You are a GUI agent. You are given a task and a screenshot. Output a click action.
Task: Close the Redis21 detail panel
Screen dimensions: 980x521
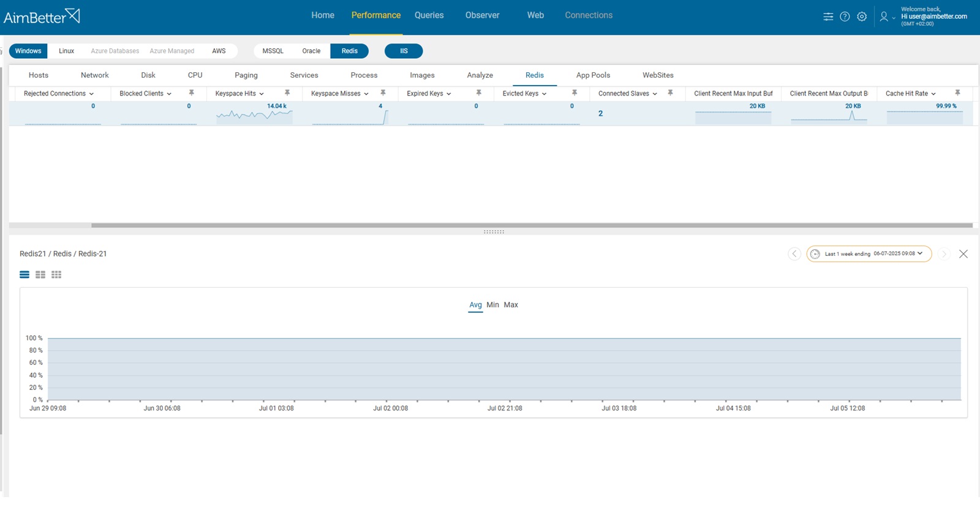[963, 253]
